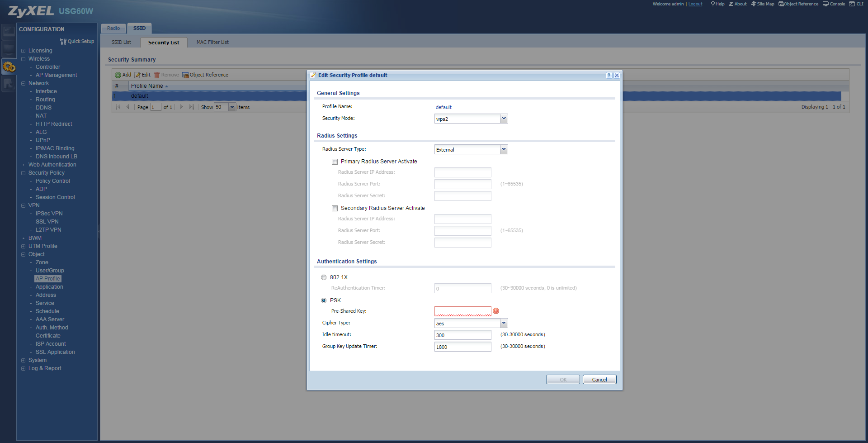Open the Help icon in top bar

[x=713, y=4]
